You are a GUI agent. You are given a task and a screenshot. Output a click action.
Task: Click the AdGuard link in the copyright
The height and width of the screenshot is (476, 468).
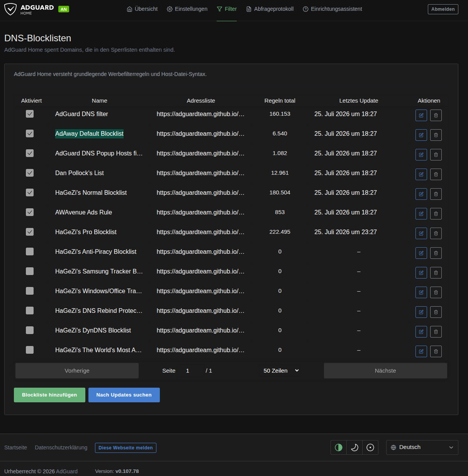click(x=67, y=471)
